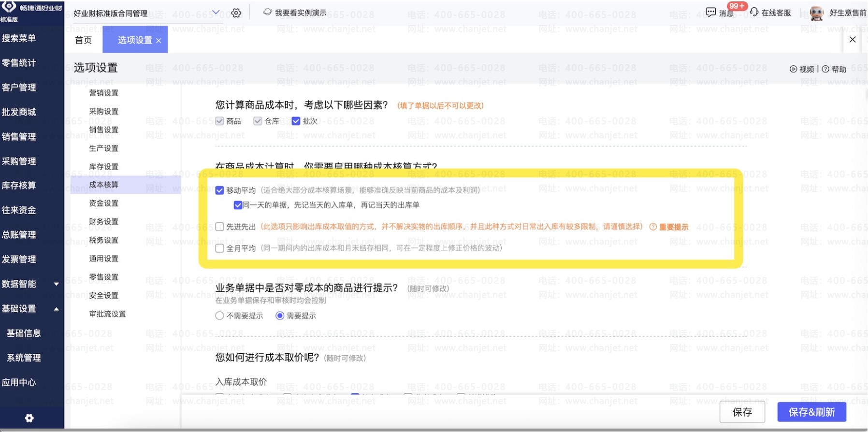Select the 不需要提示 radio button
This screenshot has height=432, width=868.
[x=219, y=316]
